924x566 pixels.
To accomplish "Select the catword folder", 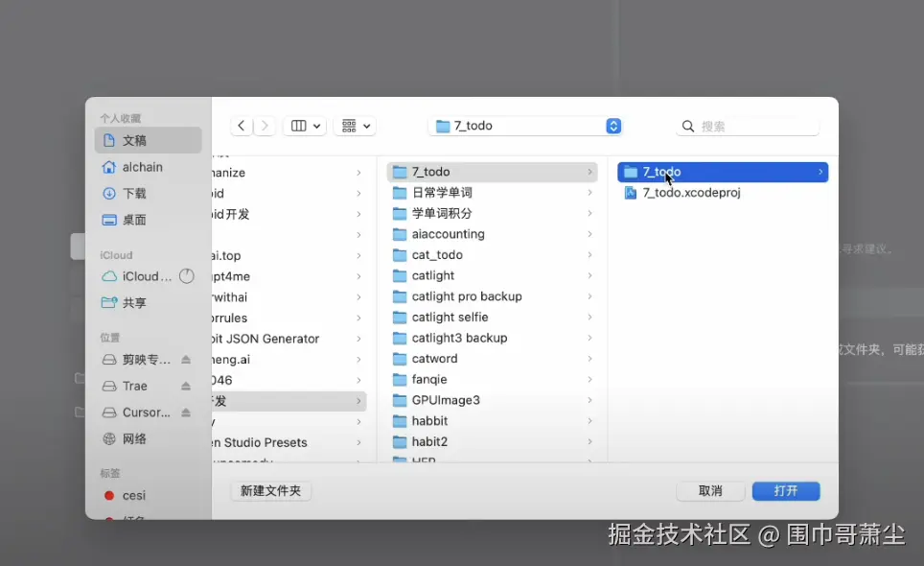I will click(x=492, y=359).
